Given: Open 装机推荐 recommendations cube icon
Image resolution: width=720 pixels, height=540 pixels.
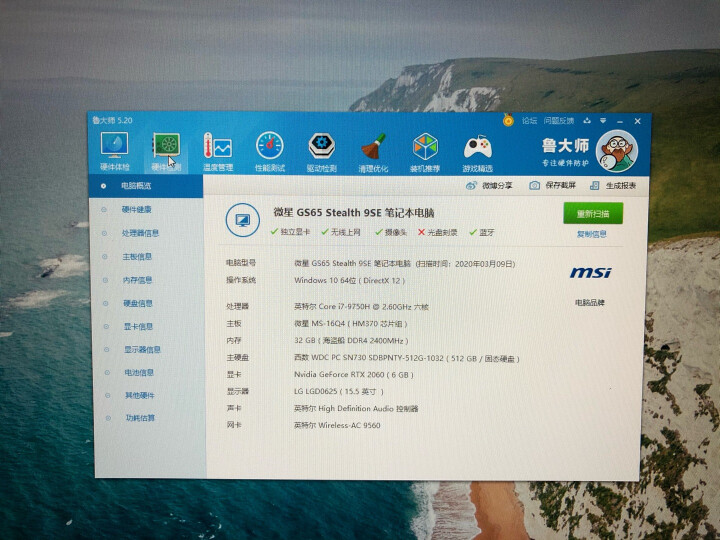Looking at the screenshot, I should [x=425, y=152].
